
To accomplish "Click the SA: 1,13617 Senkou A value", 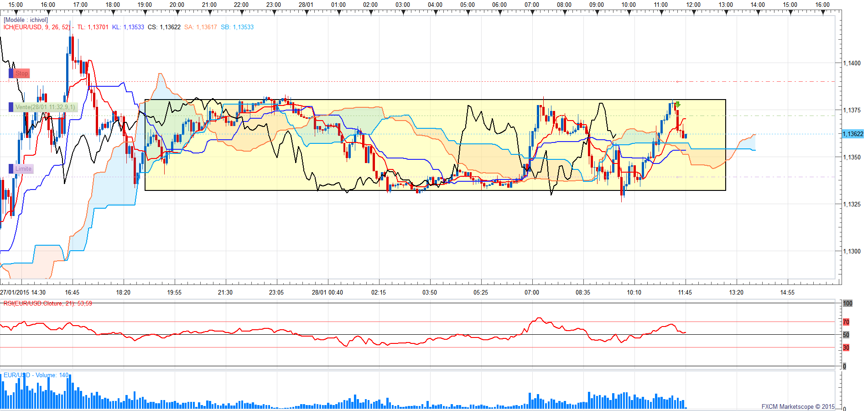I will [200, 27].
